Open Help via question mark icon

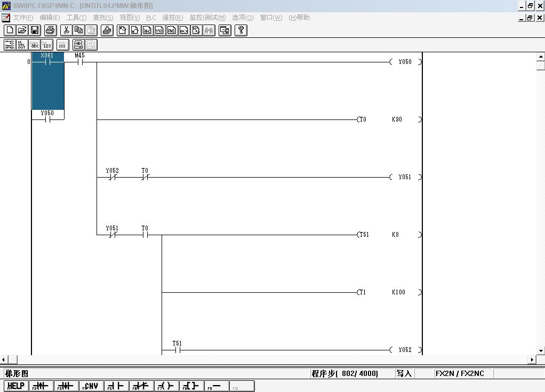click(x=241, y=30)
